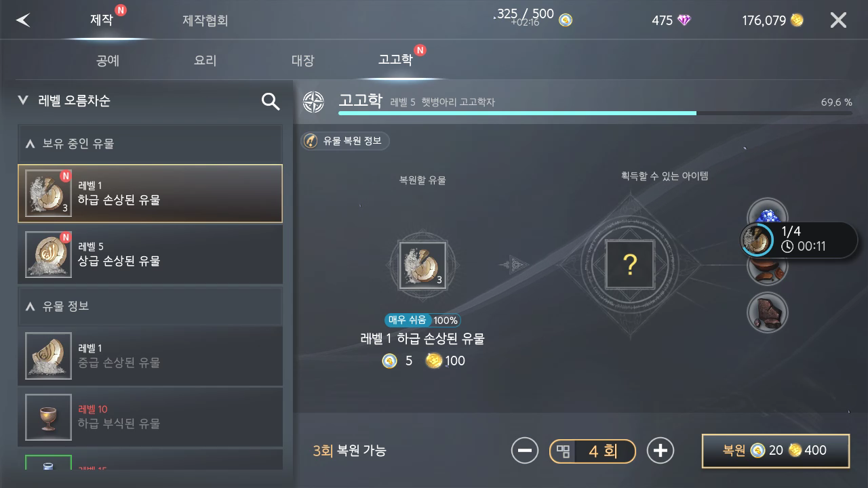The width and height of the screenshot is (868, 488).
Task: Switch to the 요리 tab
Action: point(205,60)
